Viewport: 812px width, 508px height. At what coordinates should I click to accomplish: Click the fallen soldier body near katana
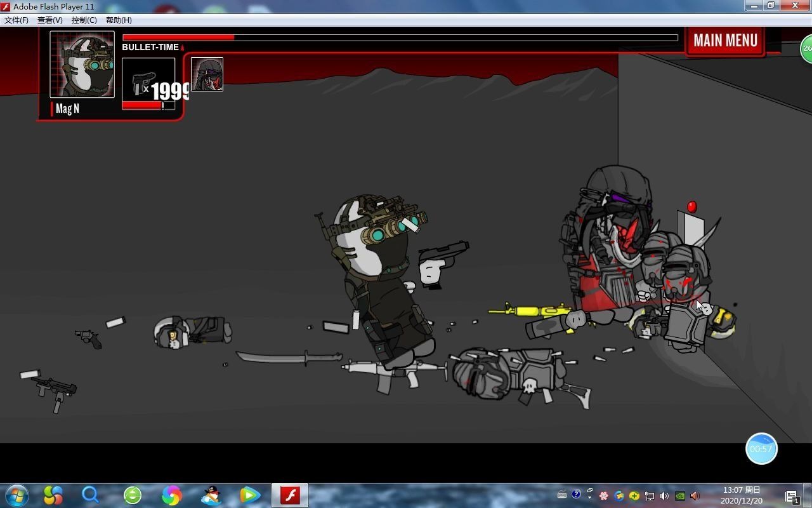click(193, 331)
